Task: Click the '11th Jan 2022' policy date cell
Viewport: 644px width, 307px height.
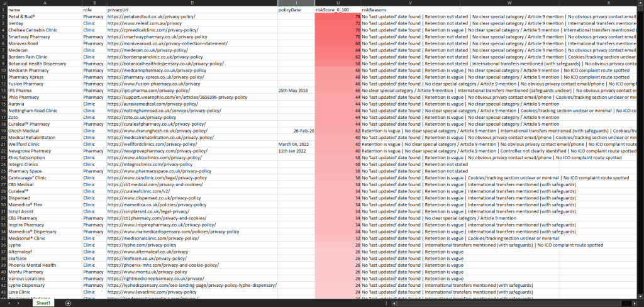Action: tap(296, 151)
